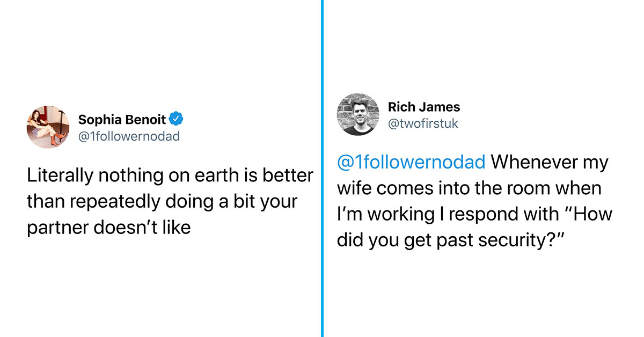This screenshot has width=644, height=337.
Task: Open the @twofirstuk handle
Action: pos(423,123)
